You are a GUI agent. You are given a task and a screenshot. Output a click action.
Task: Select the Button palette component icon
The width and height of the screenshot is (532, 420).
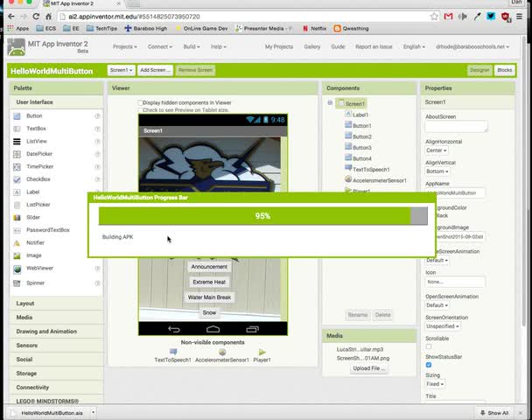[17, 116]
